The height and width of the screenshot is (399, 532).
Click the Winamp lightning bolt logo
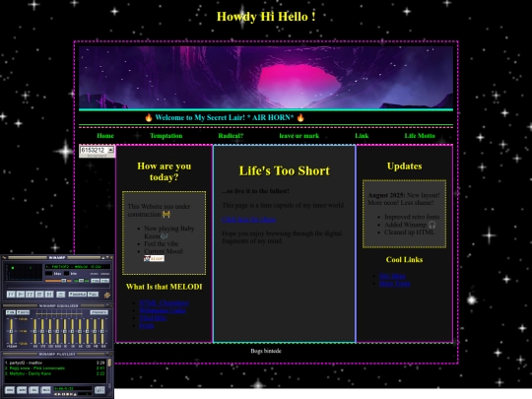[x=107, y=295]
